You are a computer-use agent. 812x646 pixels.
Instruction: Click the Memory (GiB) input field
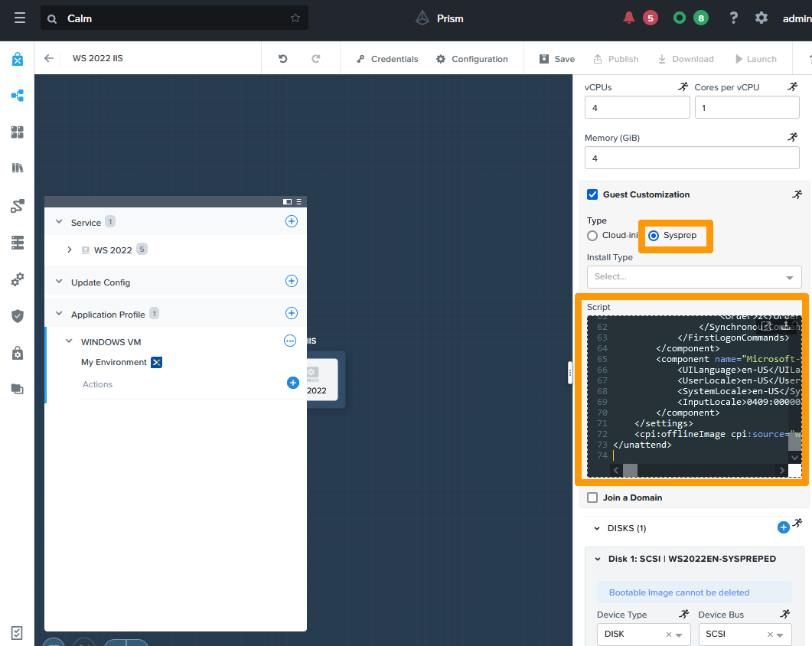(692, 158)
